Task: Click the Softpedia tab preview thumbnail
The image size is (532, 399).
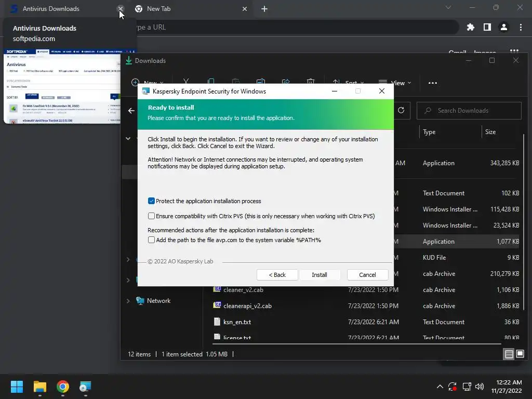Action: tap(62, 86)
